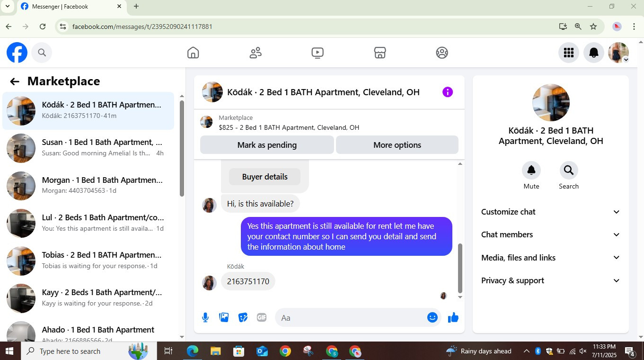
Task: Open the Kōdák 2 Bed 1 BATH conversation
Action: pos(88,110)
